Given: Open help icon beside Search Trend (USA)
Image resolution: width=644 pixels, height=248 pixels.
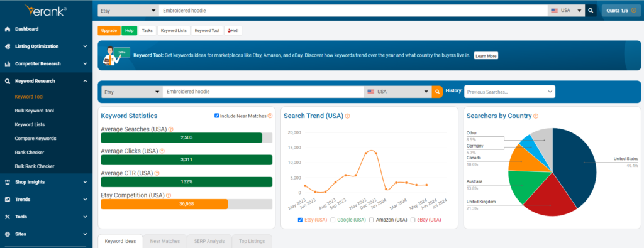Looking at the screenshot, I should 347,116.
